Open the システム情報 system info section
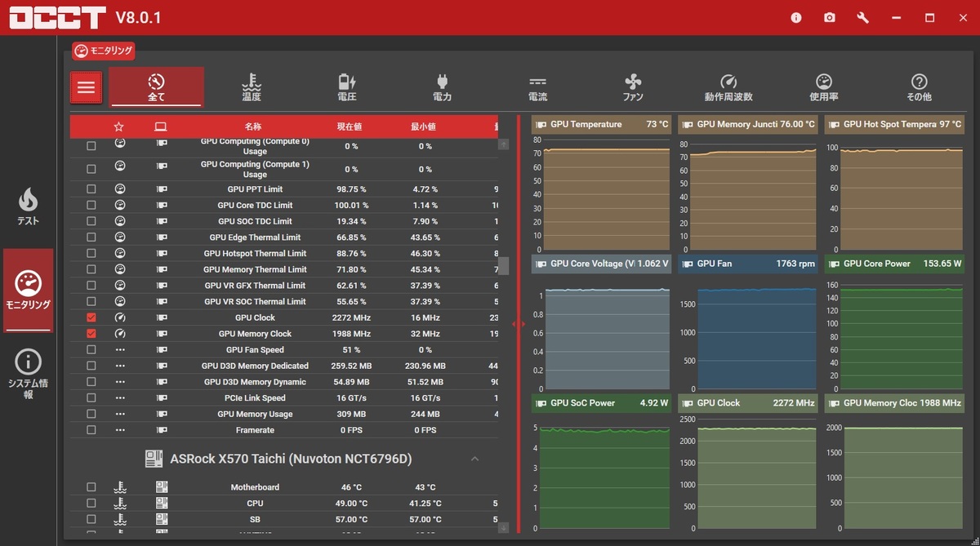 coord(29,375)
